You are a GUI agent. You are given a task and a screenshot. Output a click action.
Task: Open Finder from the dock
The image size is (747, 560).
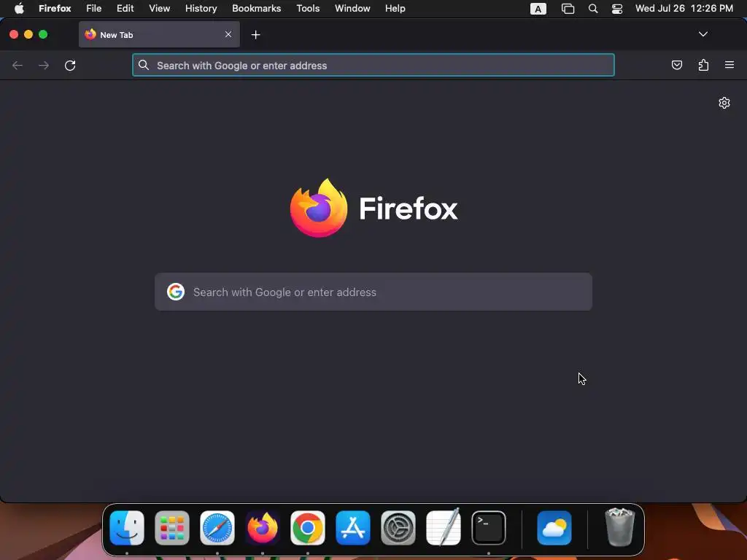127,528
